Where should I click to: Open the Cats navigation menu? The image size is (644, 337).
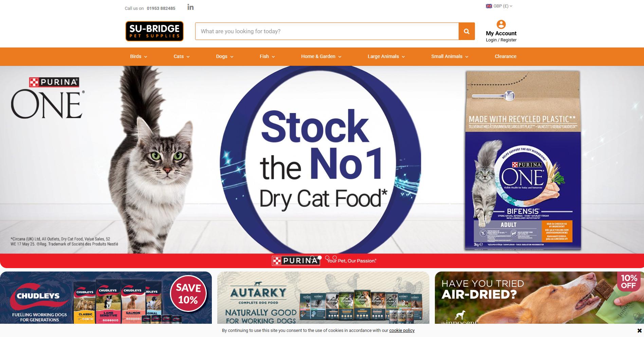click(x=182, y=56)
